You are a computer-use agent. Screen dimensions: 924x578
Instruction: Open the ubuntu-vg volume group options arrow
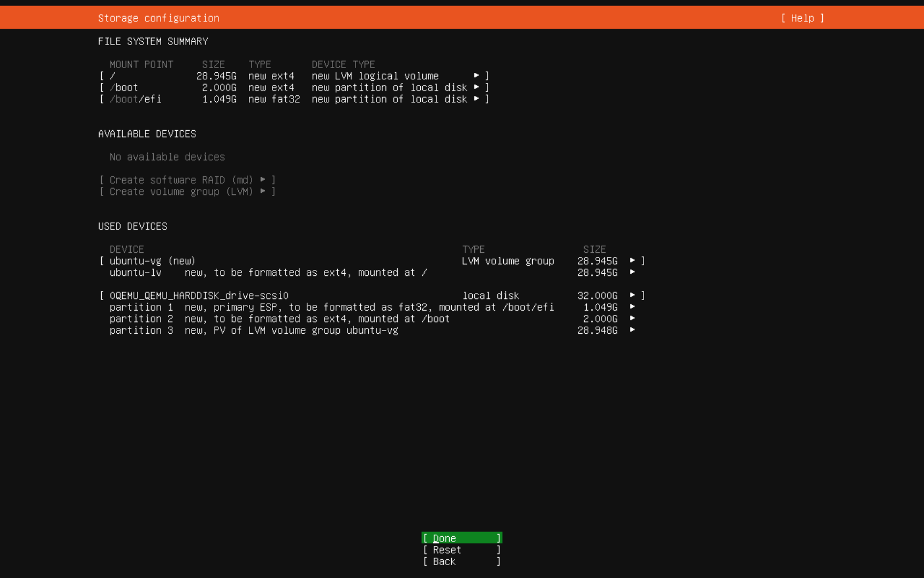(633, 260)
